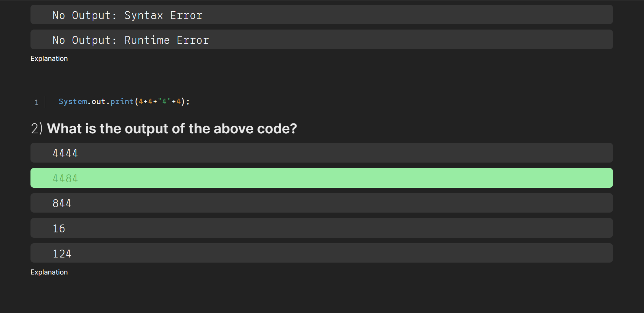Screen dimensions: 644x313
Task: Click the green quoted "4" string literal
Action: (164, 102)
